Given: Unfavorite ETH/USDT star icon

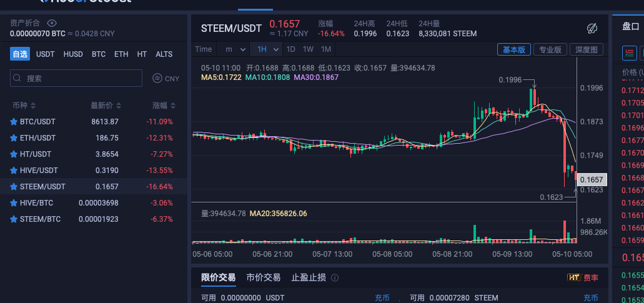Looking at the screenshot, I should click(14, 138).
